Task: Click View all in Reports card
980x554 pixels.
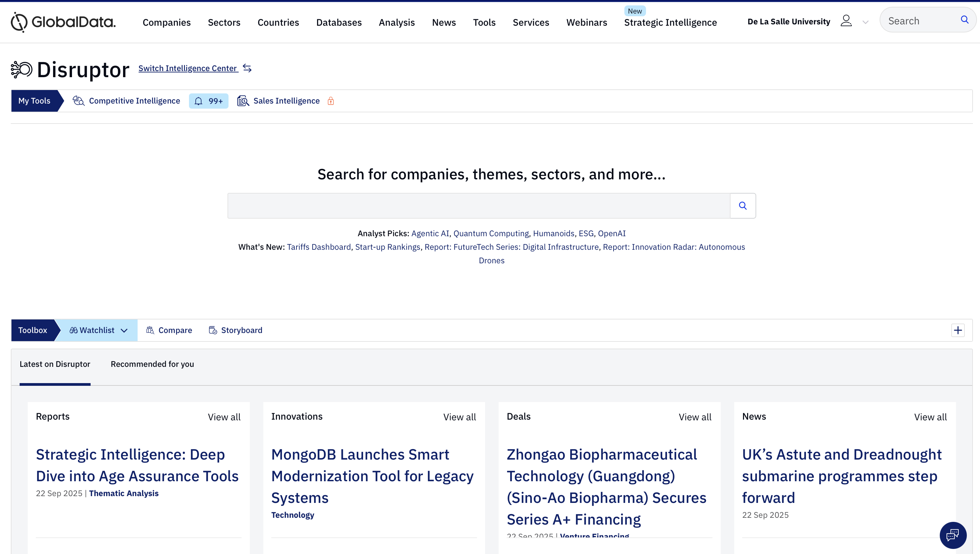Action: pos(224,417)
